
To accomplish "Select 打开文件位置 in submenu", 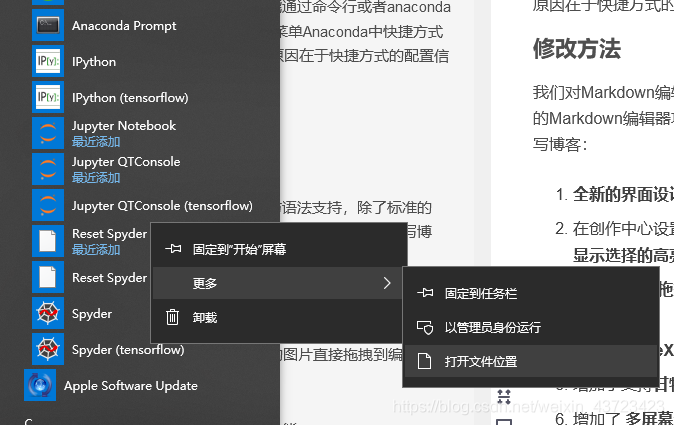I will coord(531,361).
